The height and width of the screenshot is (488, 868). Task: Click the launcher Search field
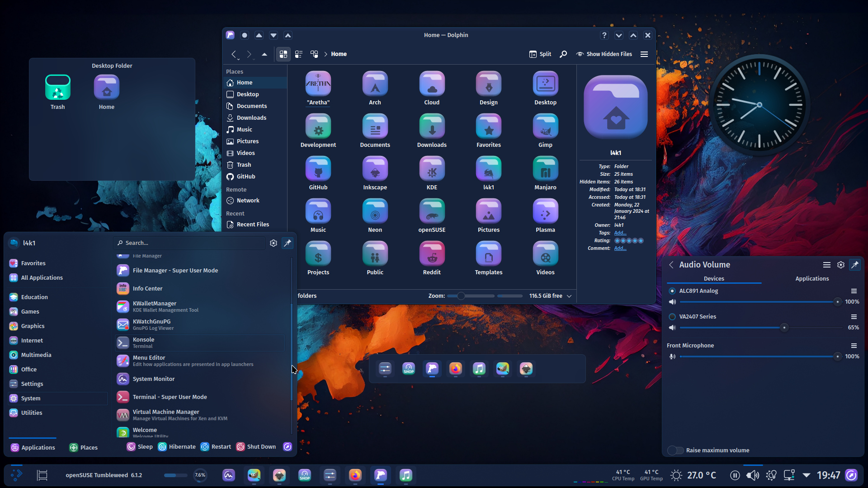tap(189, 243)
